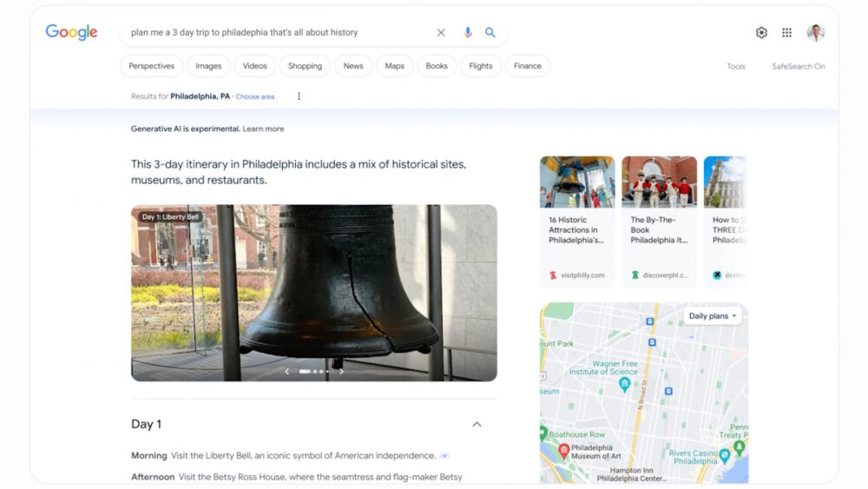The height and width of the screenshot is (489, 868).
Task: Click the Learn more link
Action: (263, 129)
